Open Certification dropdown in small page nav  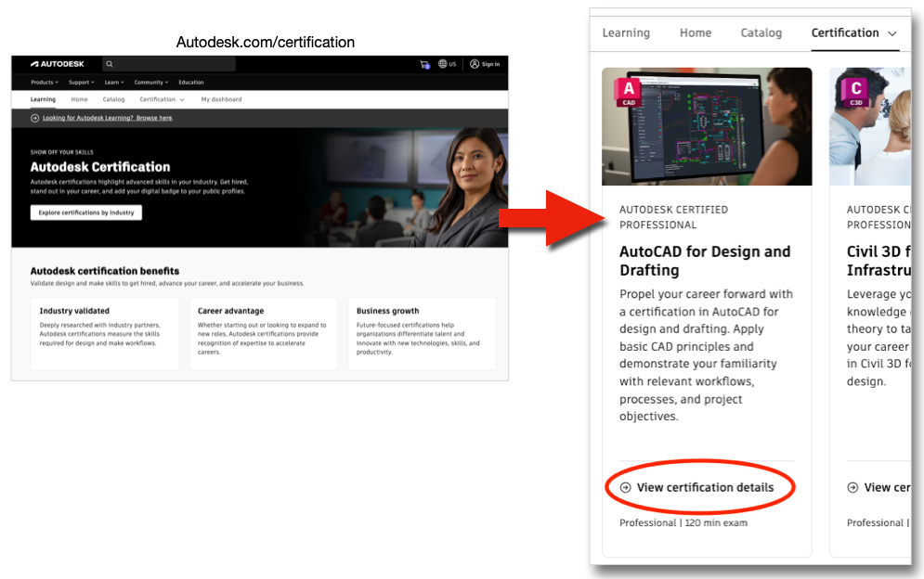(x=163, y=99)
